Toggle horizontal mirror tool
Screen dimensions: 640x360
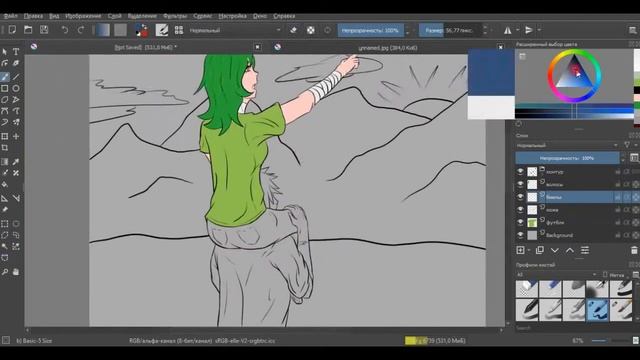(507, 30)
